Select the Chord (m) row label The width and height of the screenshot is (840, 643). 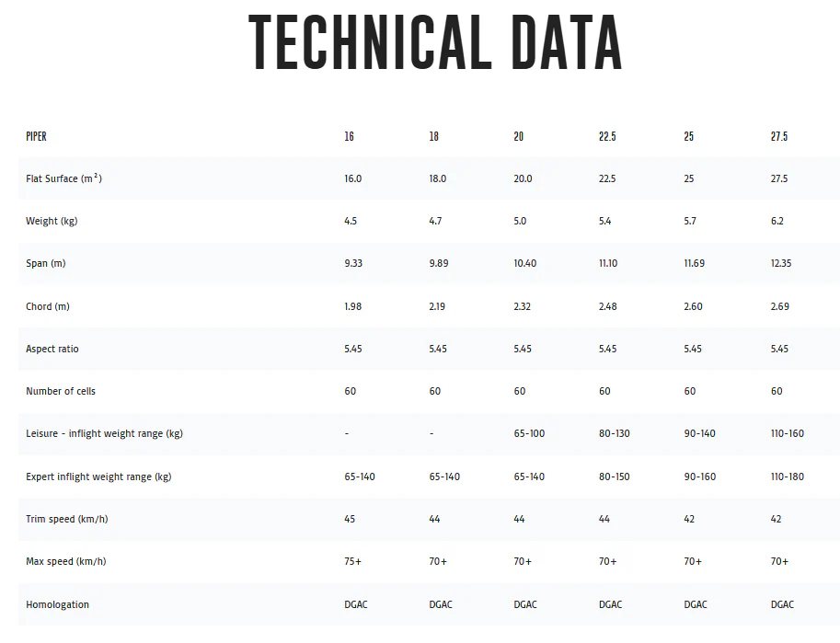(x=48, y=306)
